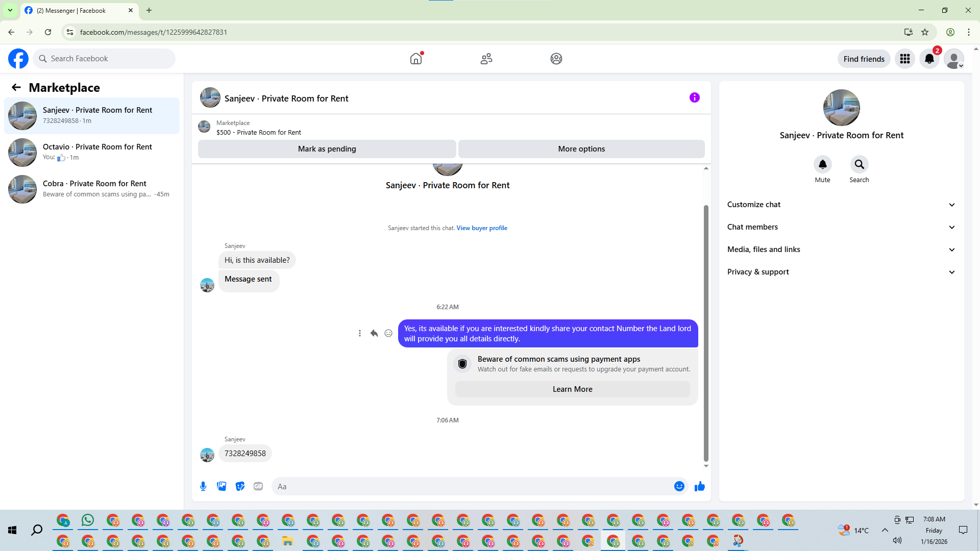Expand the Customize chat section
The width and height of the screenshot is (980, 551).
(841, 205)
